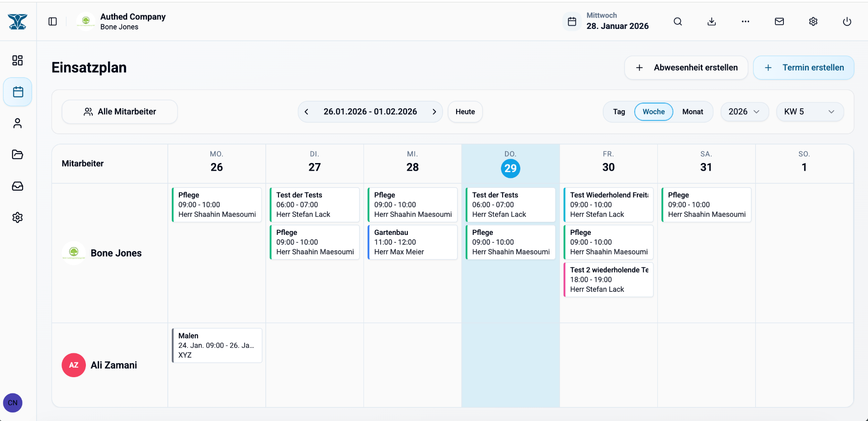This screenshot has width=868, height=421.
Task: Click date range 26.01.2026 - 01.02.2026
Action: click(370, 112)
